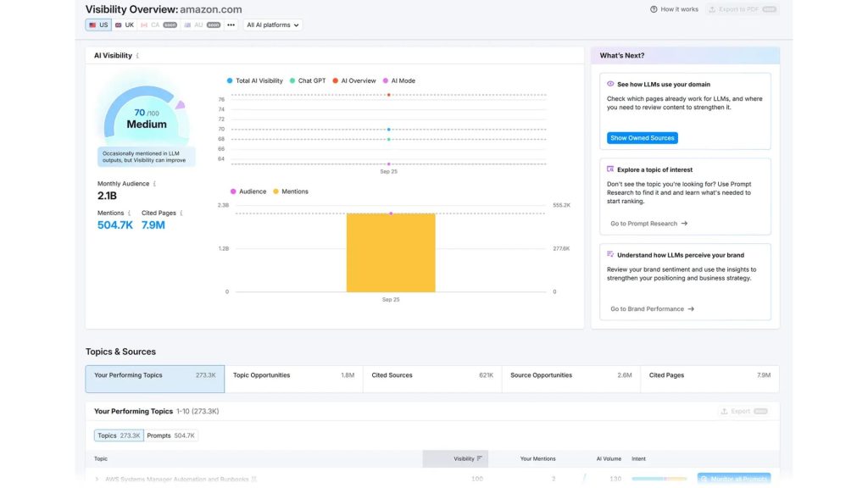Go to Prompt Research link
Image resolution: width=868 pixels, height=488 pixels.
[648, 224]
